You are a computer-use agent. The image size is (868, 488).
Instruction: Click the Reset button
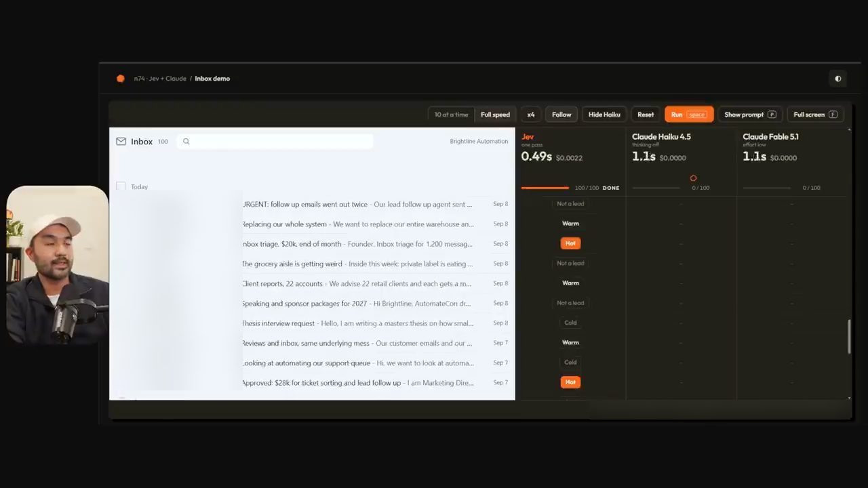click(x=646, y=115)
